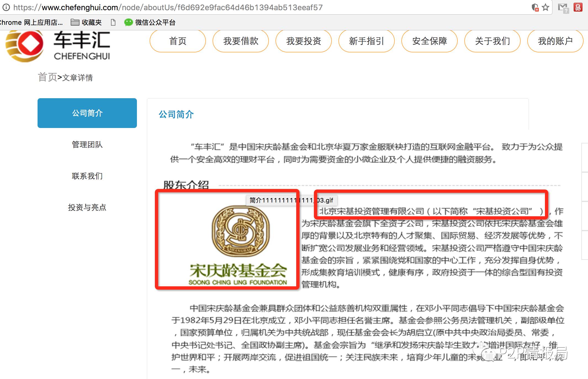The width and height of the screenshot is (588, 379).
Task: Open the 微信公众平台 bookmark
Action: pos(150,22)
